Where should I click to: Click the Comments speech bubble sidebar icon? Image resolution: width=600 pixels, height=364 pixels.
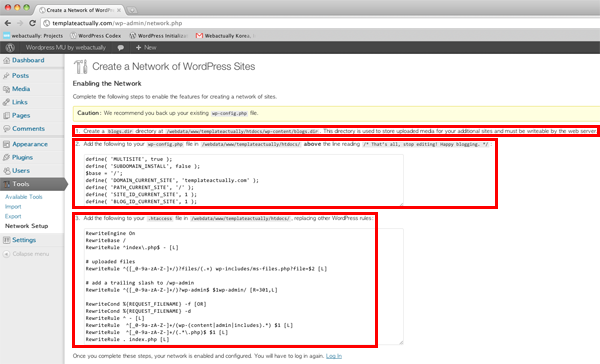[7, 129]
